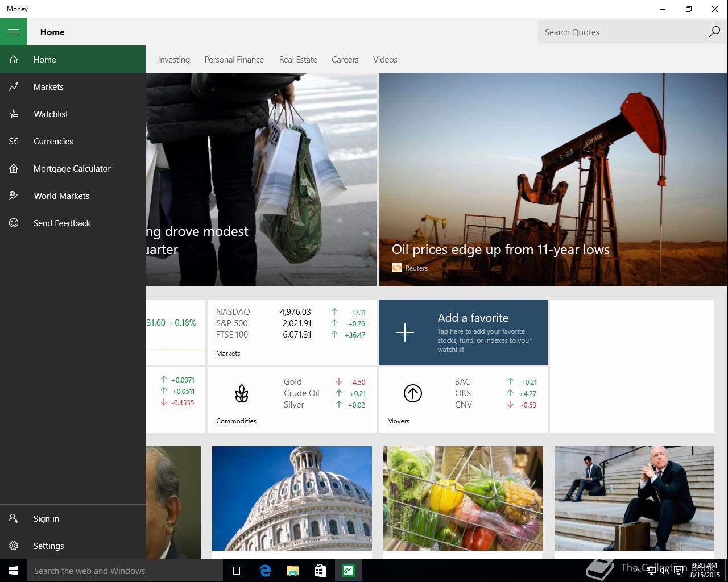Screen dimensions: 728x582
Task: Open the Markets menu label
Action: click(x=48, y=86)
